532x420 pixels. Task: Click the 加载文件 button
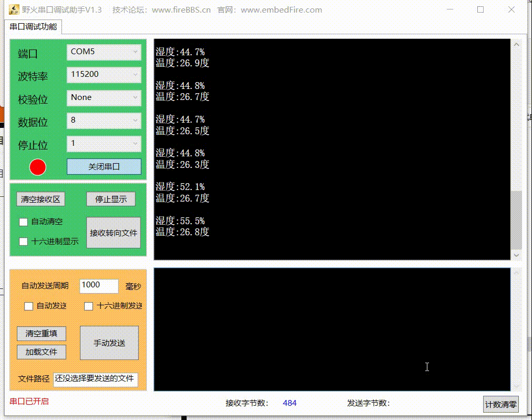click(x=42, y=352)
